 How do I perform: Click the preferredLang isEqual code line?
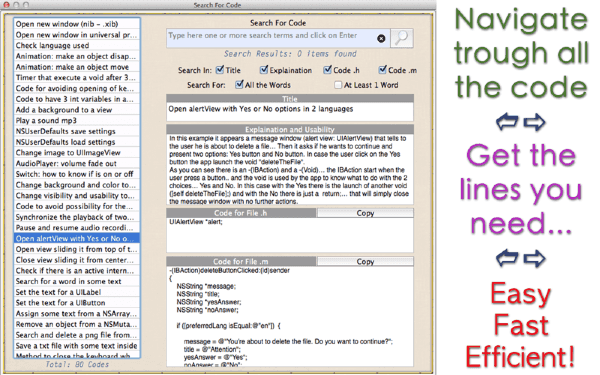click(x=228, y=326)
